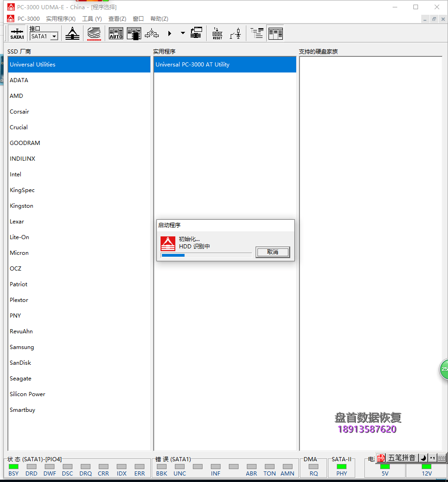Open the 查看(Z) menu
448x482 pixels.
coord(117,19)
